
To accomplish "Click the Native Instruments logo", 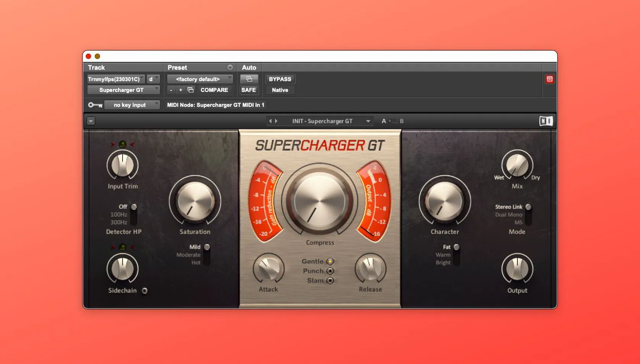I will pyautogui.click(x=546, y=121).
